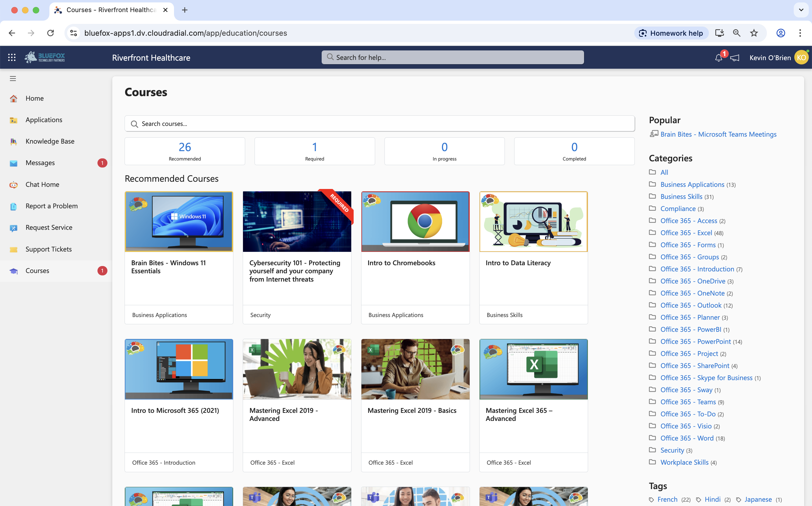The image size is (812, 506).
Task: Click the browser address bar URL
Action: coord(186,33)
